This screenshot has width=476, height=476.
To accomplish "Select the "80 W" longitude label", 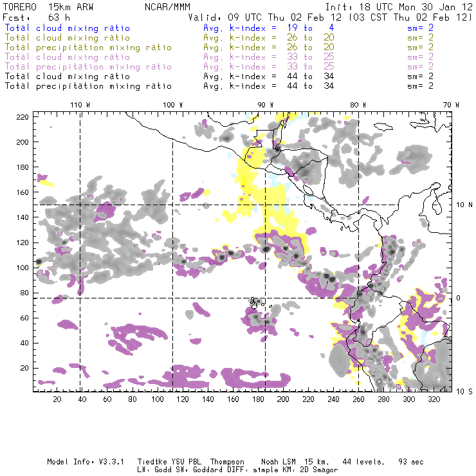I will coord(358,105).
